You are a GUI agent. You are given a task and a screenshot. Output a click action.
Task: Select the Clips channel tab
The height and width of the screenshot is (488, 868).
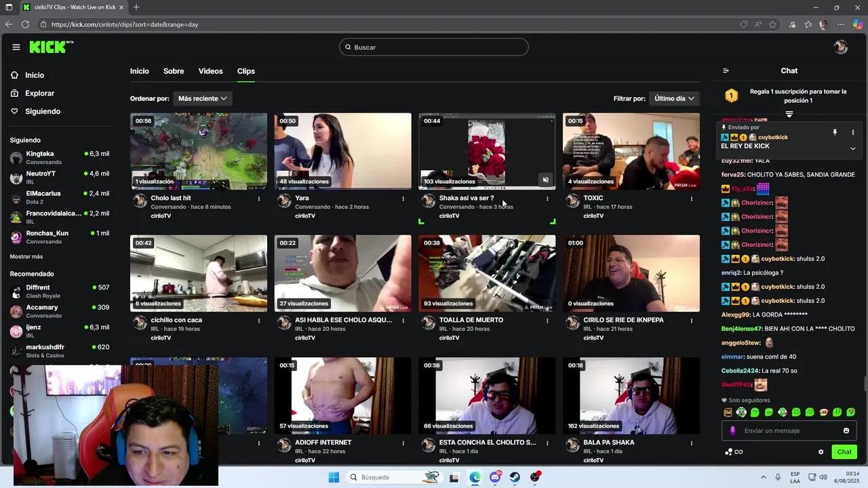(245, 71)
